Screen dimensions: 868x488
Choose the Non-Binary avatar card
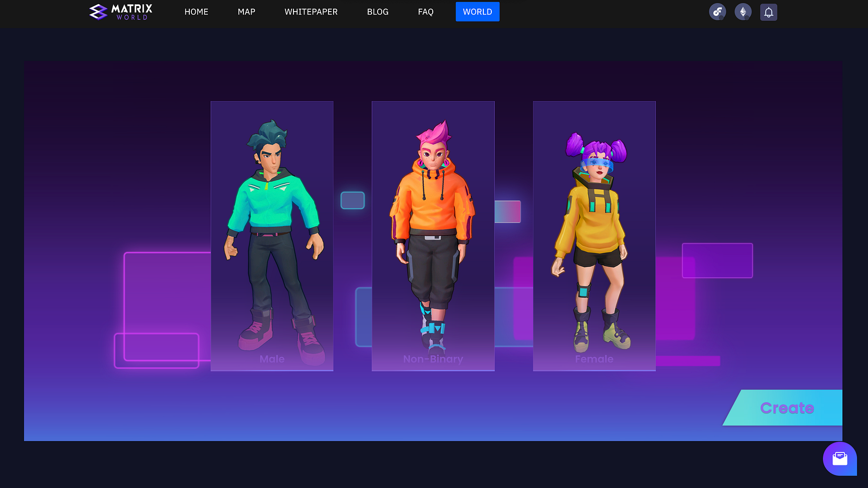click(x=433, y=235)
